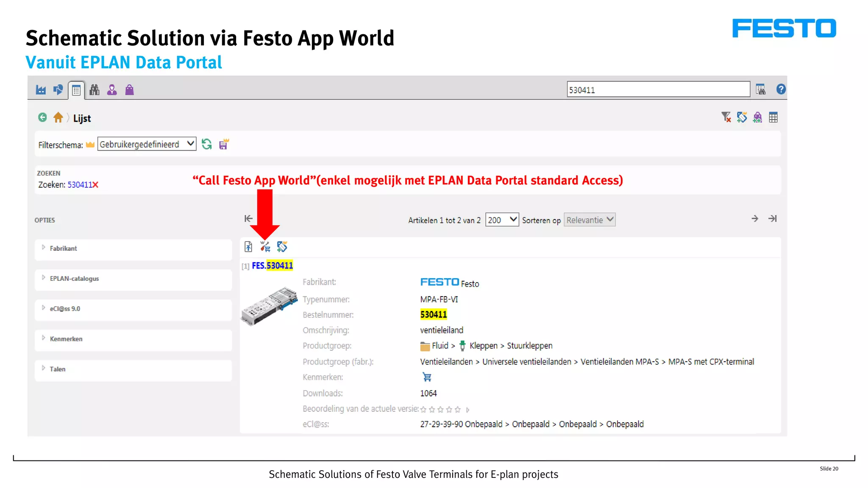Click the factory manufacturer icon in top toolbar
This screenshot has height=488, width=868.
[41, 90]
